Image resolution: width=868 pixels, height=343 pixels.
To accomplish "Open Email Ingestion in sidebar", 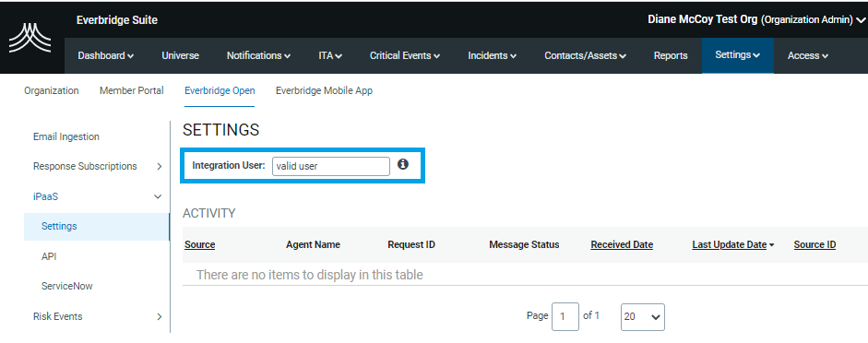I will tap(66, 136).
